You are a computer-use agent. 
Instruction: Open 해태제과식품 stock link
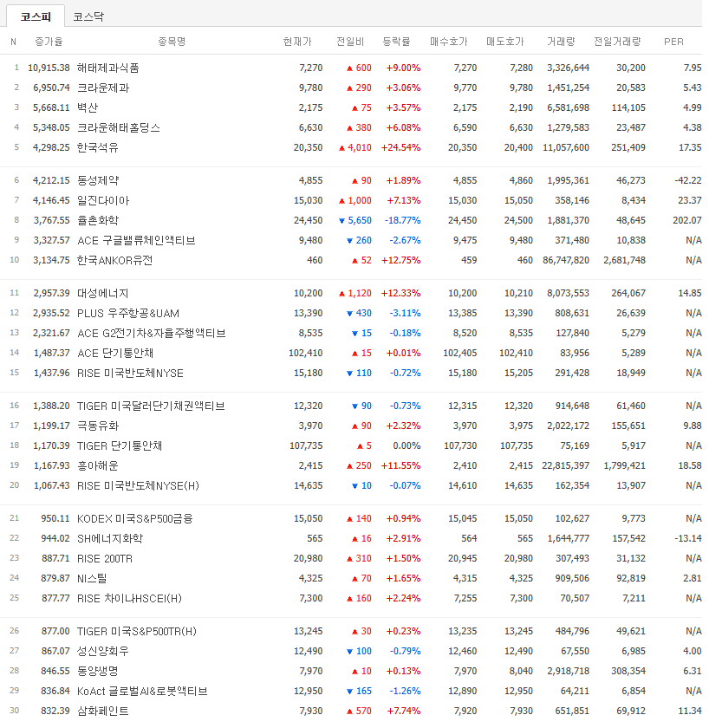click(x=107, y=68)
